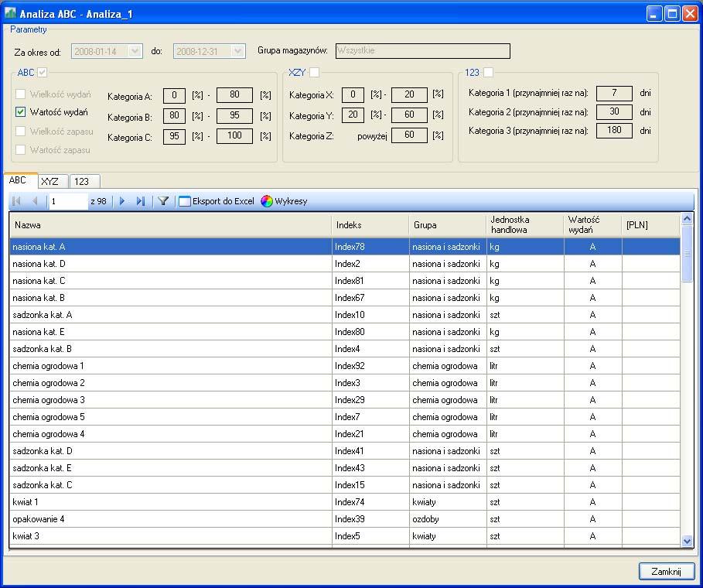
Task: Click the filter funnel icon
Action: tap(163, 201)
